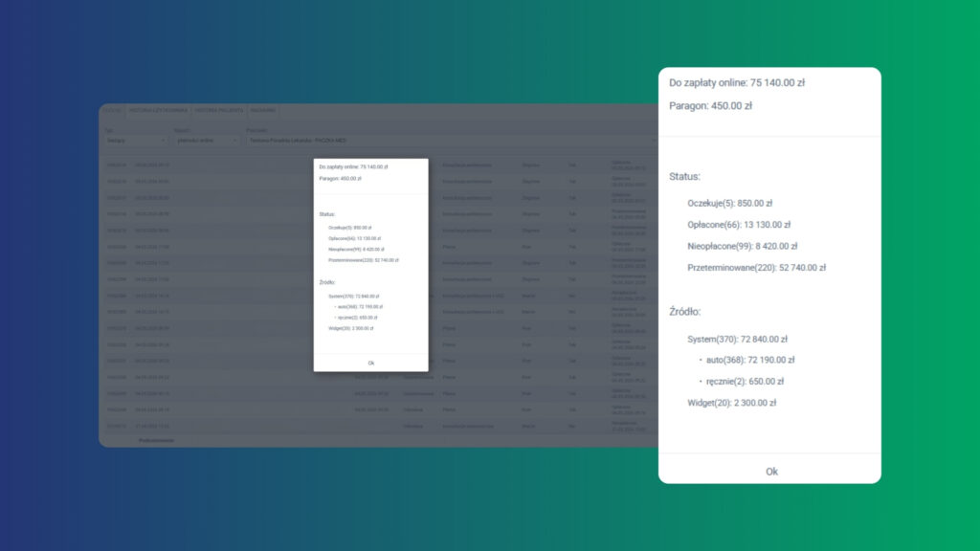Screen dimensions: 980x551
Task: Select the ręcznie(2) sub-item in enlarged panel
Action: tap(745, 381)
